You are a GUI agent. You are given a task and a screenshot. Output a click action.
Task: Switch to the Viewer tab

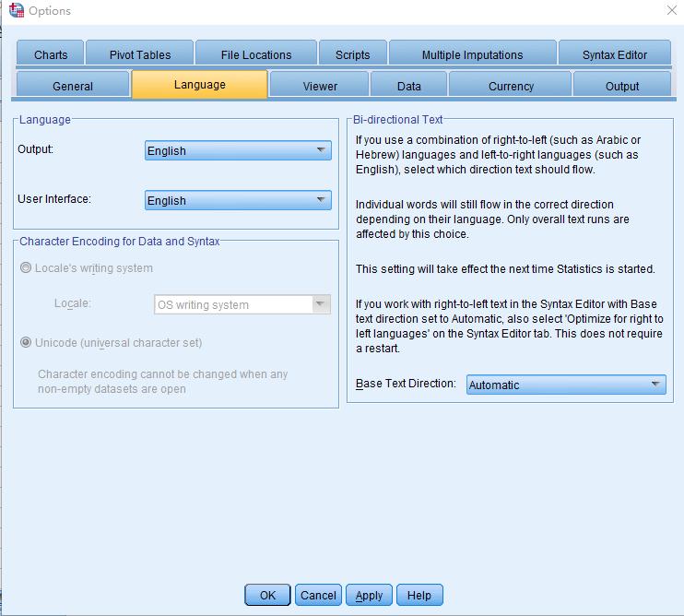[x=320, y=86]
